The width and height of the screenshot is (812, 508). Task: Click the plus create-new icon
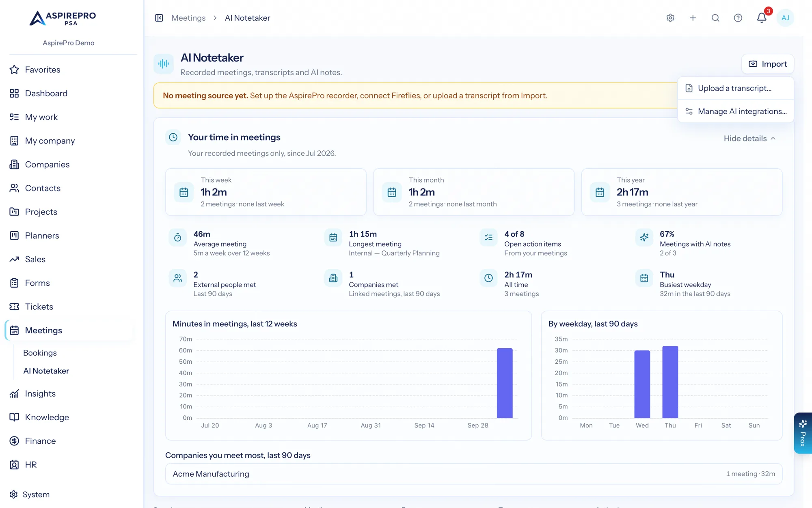pyautogui.click(x=693, y=18)
